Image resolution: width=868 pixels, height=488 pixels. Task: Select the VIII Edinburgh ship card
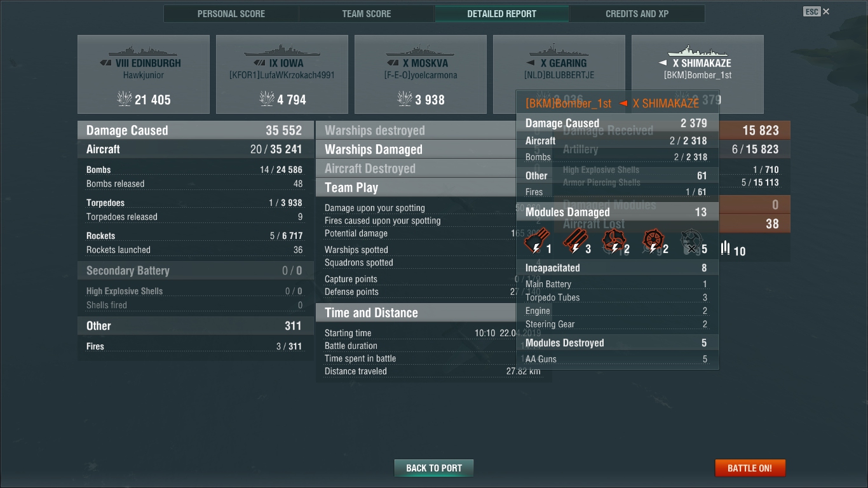tap(144, 74)
